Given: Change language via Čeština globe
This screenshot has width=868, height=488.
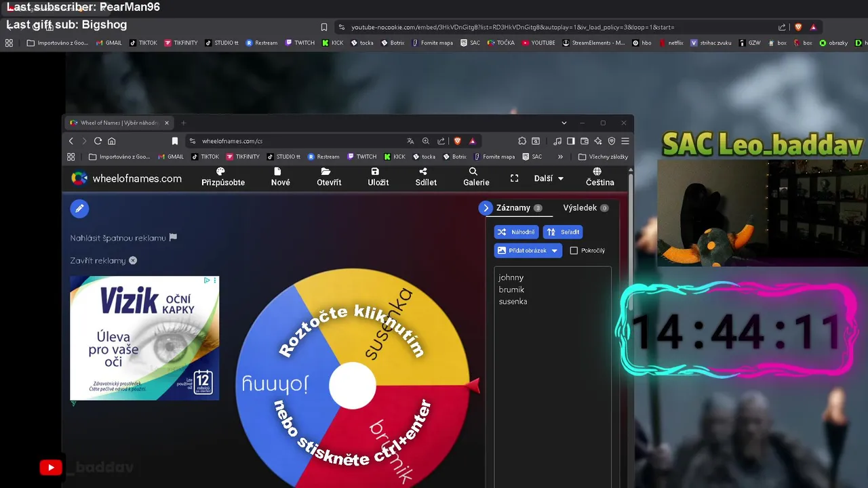Looking at the screenshot, I should (x=600, y=177).
